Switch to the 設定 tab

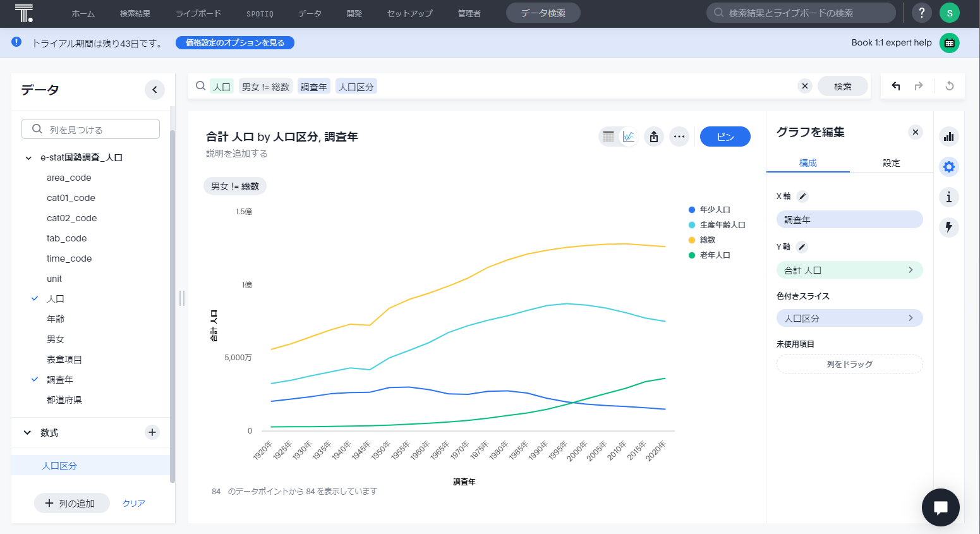point(891,162)
